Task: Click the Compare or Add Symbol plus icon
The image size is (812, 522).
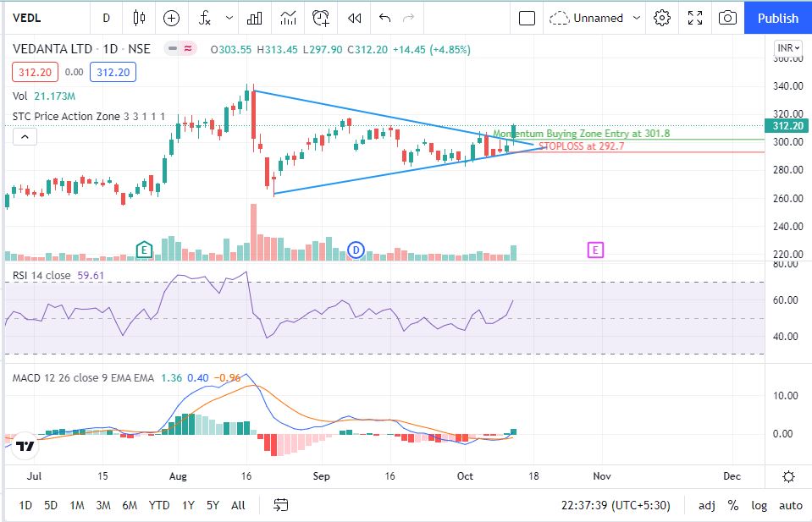Action: click(172, 18)
